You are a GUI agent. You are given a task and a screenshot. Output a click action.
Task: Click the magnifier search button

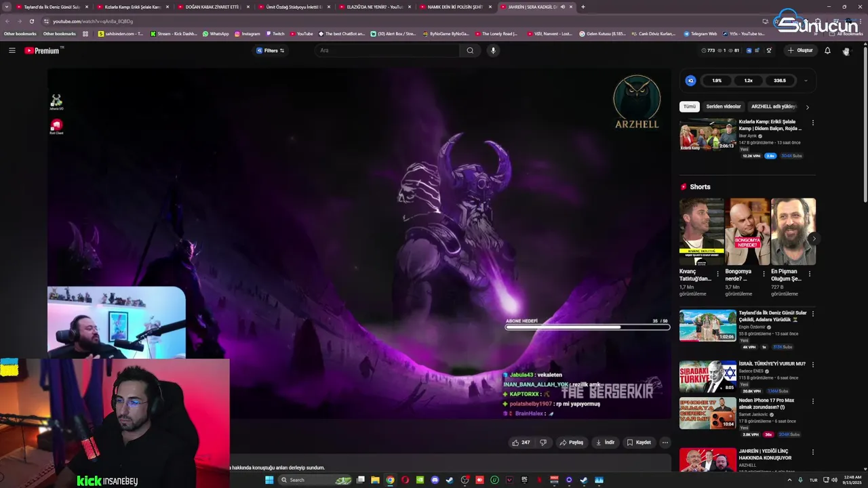coord(470,50)
